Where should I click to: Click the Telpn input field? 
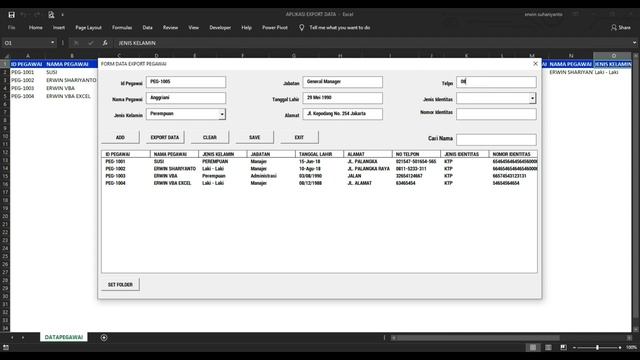pos(496,82)
